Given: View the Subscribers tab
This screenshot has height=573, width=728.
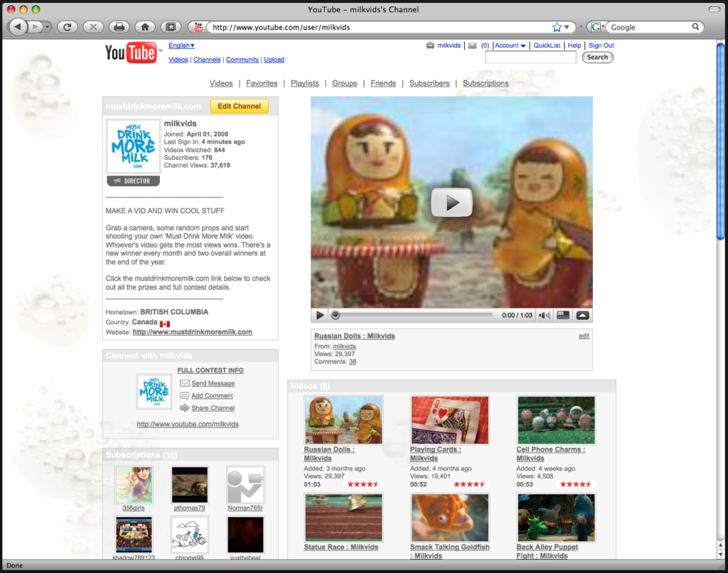Looking at the screenshot, I should (x=429, y=83).
